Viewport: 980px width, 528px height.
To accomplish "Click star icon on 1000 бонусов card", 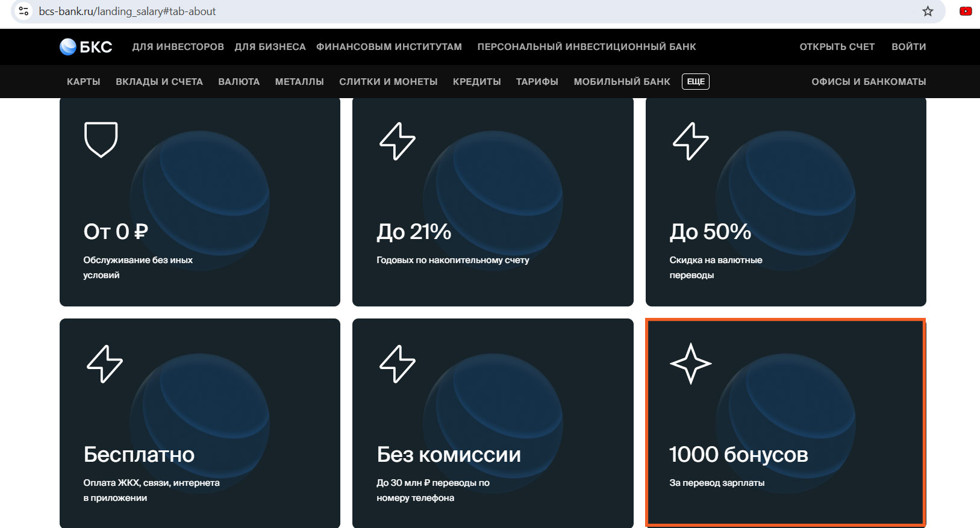I will pyautogui.click(x=691, y=364).
